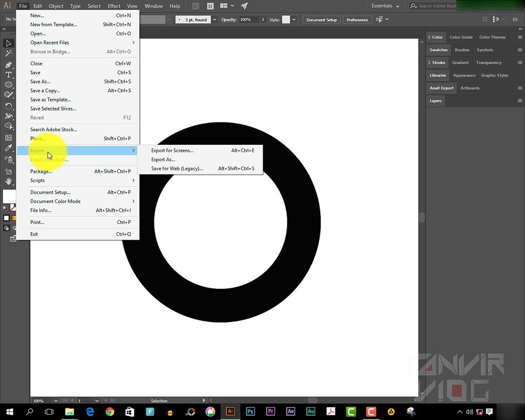Choose Export for Screens
This screenshot has height=420, width=525.
(201, 150)
